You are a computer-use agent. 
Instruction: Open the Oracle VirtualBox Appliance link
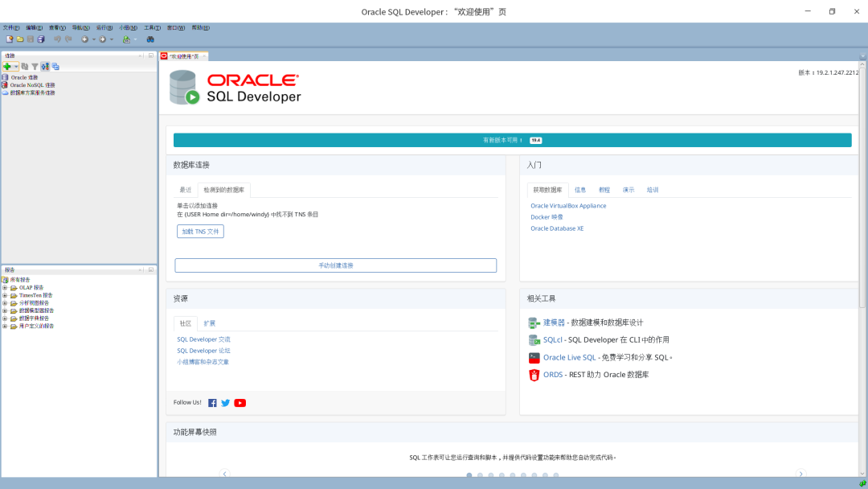(x=568, y=206)
